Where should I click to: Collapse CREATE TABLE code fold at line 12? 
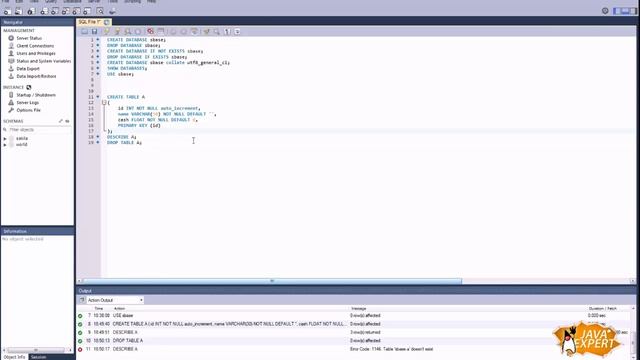(x=104, y=103)
